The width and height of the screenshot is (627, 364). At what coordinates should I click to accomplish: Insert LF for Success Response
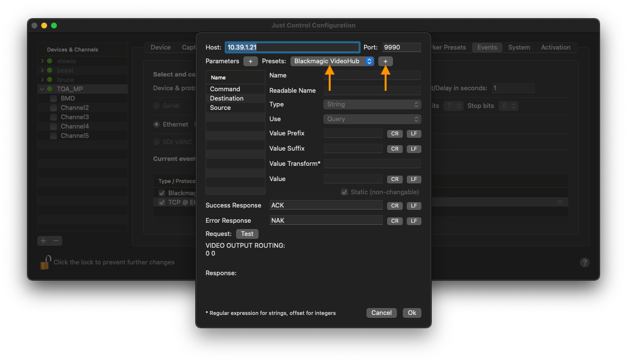414,206
